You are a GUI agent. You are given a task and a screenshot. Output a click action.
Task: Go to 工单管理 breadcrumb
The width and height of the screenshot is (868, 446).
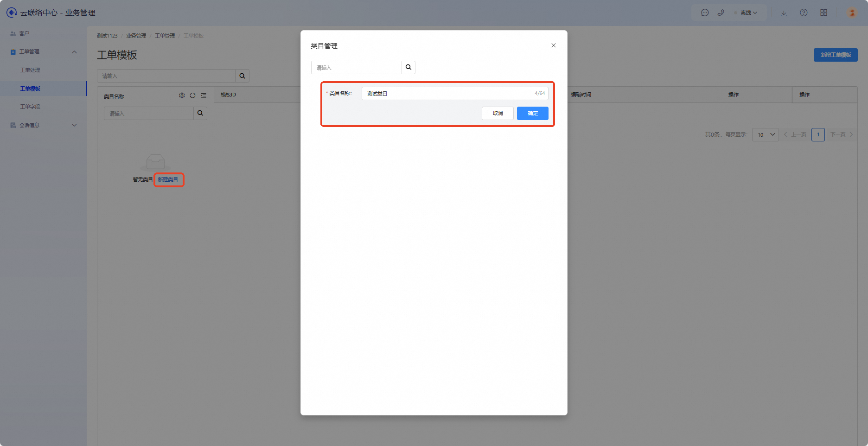tap(165, 36)
